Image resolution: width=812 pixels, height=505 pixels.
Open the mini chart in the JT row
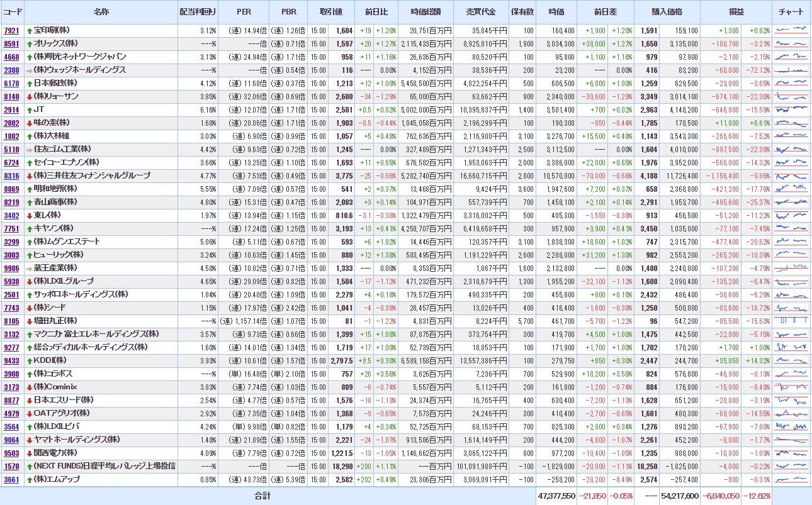click(x=791, y=109)
